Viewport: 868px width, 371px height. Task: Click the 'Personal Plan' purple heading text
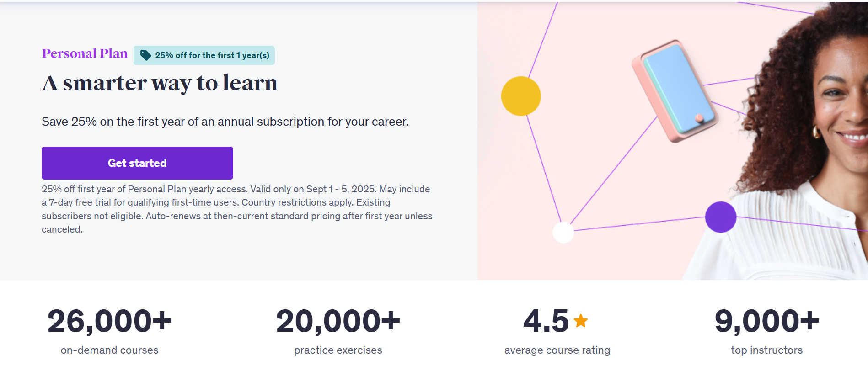click(x=84, y=53)
